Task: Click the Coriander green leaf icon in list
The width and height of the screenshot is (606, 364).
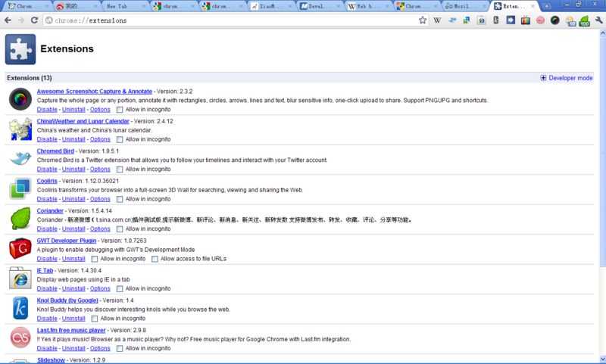Action: pyautogui.click(x=20, y=219)
